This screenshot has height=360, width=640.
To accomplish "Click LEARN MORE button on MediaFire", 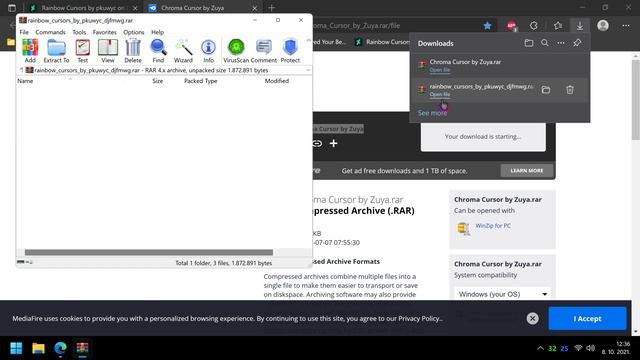I will tap(527, 171).
